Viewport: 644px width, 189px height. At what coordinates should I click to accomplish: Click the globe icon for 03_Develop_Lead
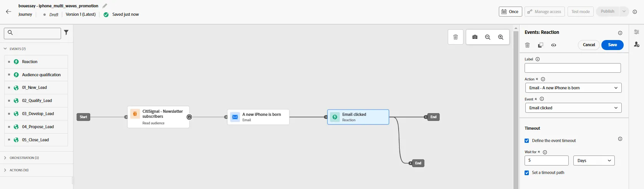16,114
